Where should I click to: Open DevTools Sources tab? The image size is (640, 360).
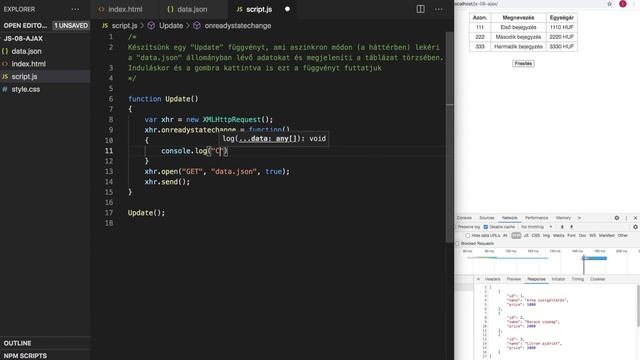[x=487, y=218]
